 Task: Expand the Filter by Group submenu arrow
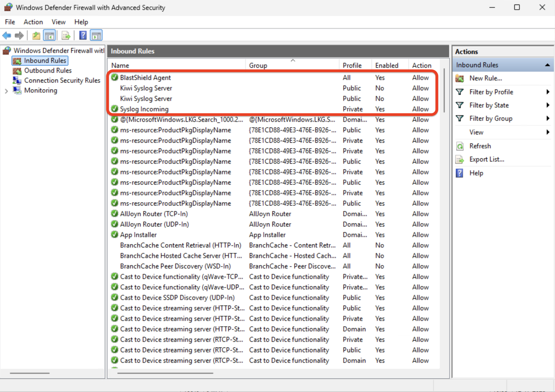tap(548, 119)
